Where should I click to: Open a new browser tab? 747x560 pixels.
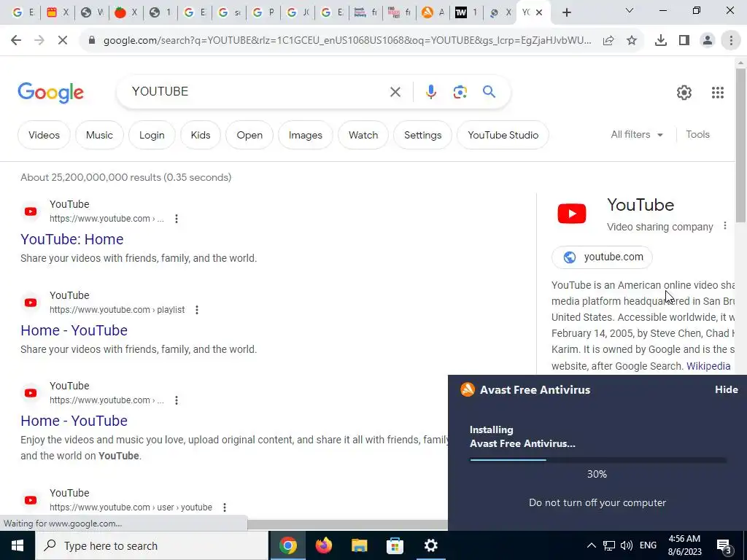(566, 12)
